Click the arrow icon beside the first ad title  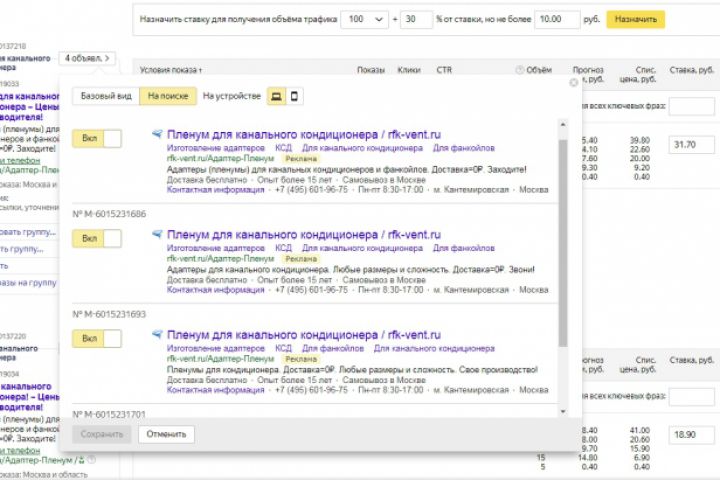[x=158, y=134]
